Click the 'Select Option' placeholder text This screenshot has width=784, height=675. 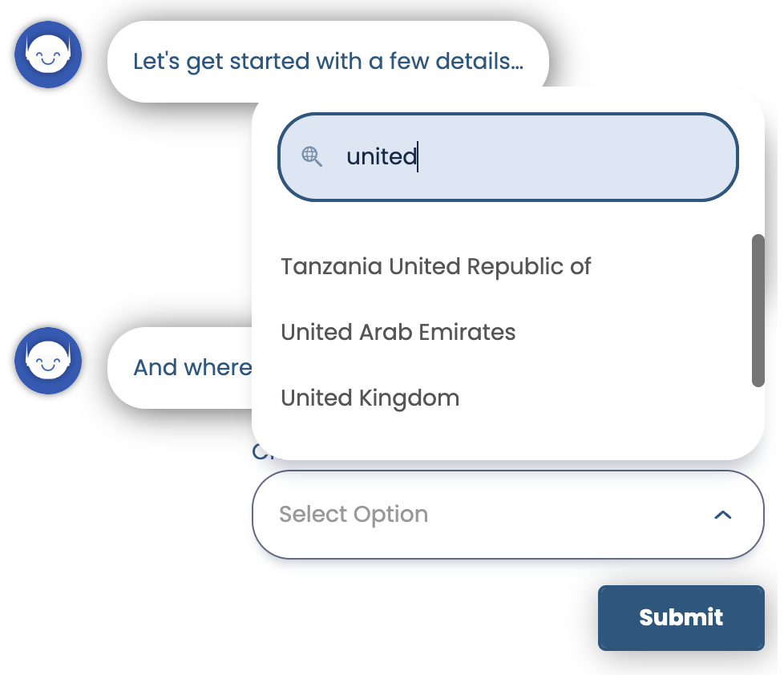(x=353, y=515)
